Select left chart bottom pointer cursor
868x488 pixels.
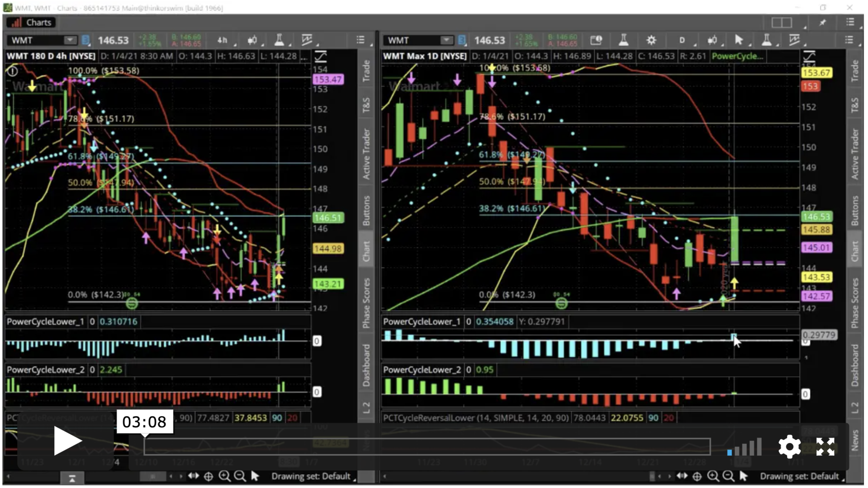(255, 476)
